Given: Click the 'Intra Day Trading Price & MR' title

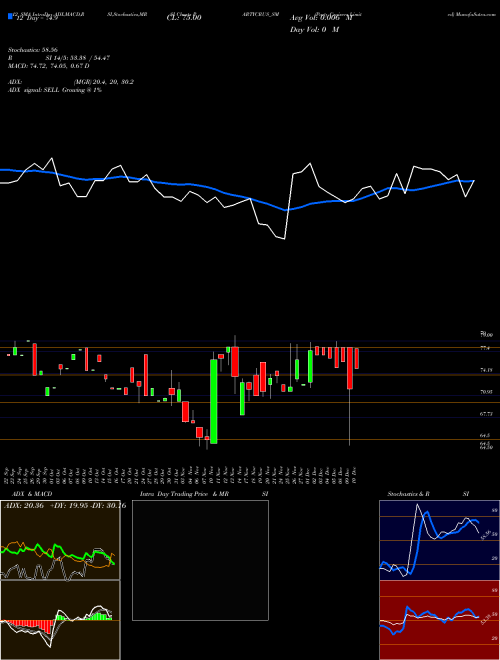Looking at the screenshot, I should coord(184,494).
